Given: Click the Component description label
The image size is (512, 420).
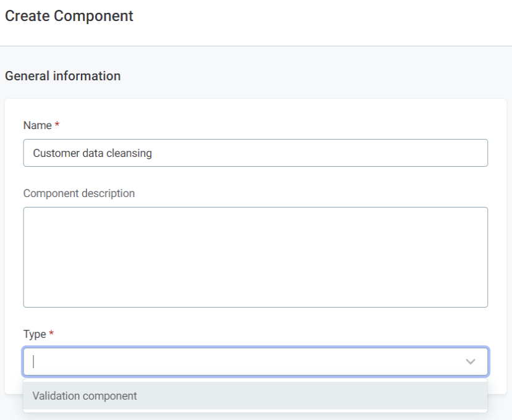Looking at the screenshot, I should point(79,193).
